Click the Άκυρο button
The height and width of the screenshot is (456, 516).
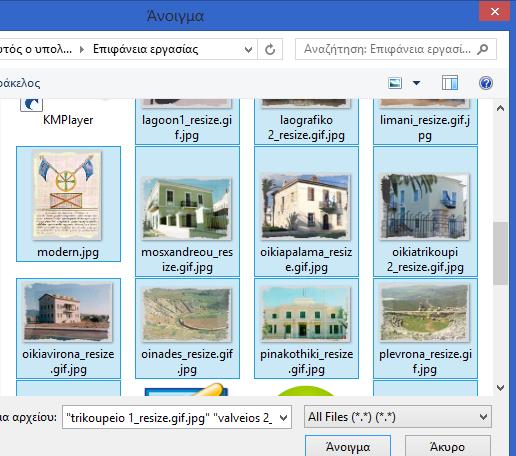pyautogui.click(x=448, y=446)
